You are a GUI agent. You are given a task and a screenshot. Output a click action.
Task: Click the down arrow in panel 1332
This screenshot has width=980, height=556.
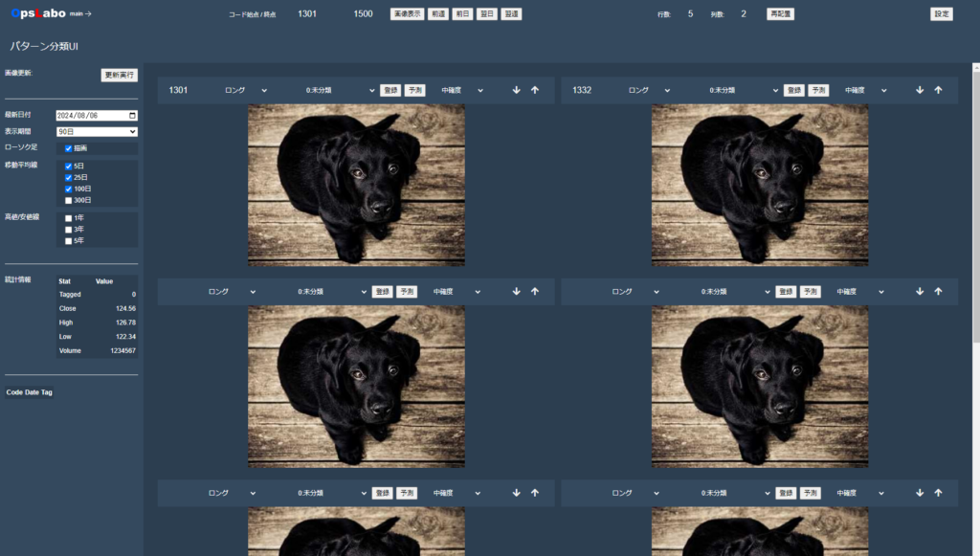(x=920, y=90)
